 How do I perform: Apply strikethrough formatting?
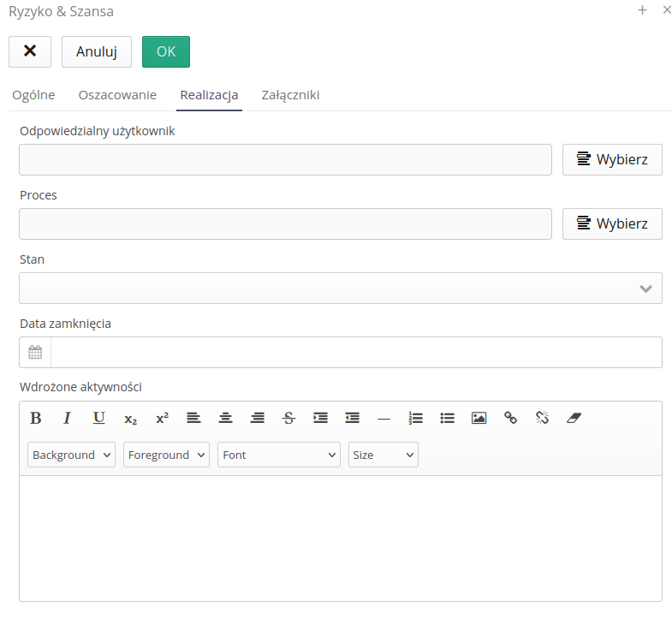coord(288,418)
